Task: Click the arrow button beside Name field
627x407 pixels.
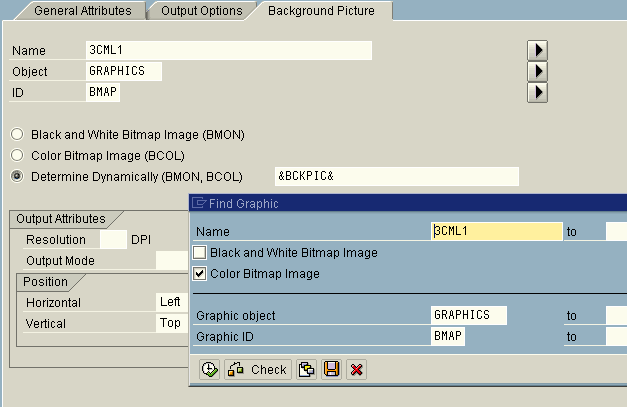Action: 537,50
